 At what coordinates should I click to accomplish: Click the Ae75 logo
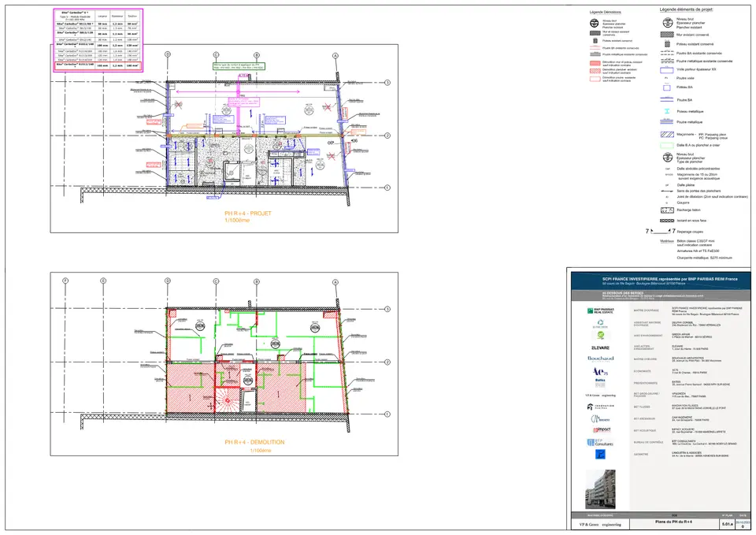600,371
